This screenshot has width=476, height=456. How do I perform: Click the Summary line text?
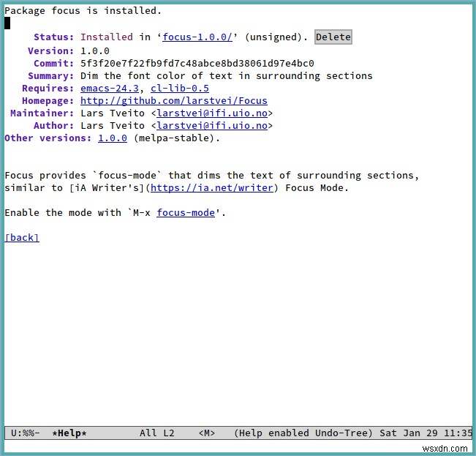[x=226, y=76]
